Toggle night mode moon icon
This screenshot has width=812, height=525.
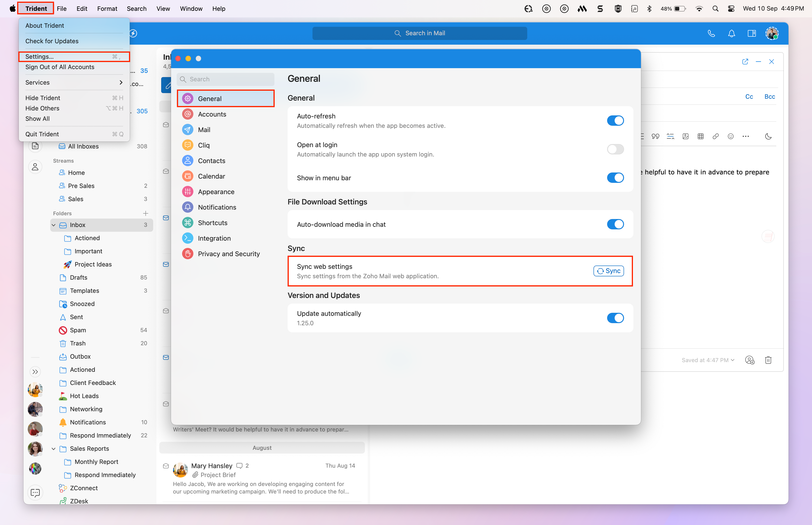coord(768,136)
